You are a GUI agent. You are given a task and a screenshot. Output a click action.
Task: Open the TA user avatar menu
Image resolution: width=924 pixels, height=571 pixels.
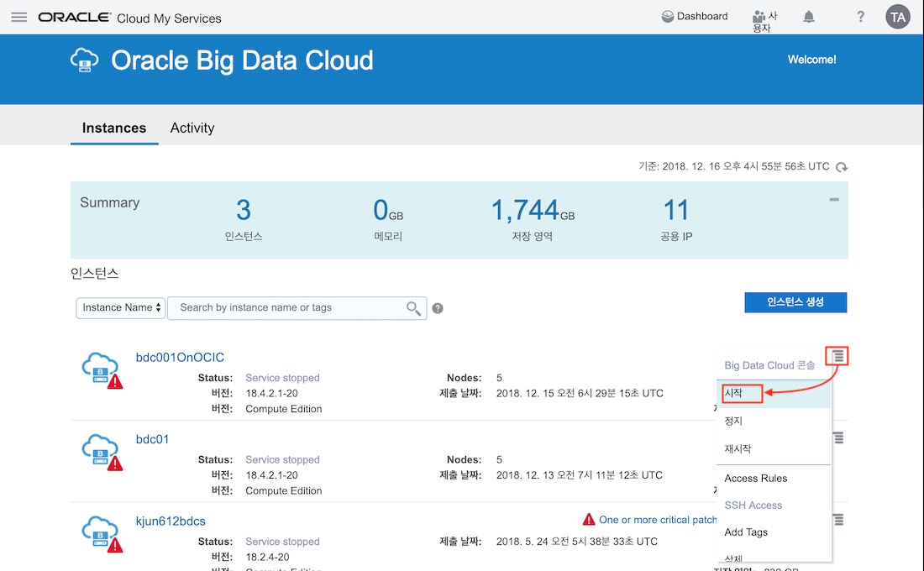[x=898, y=17]
